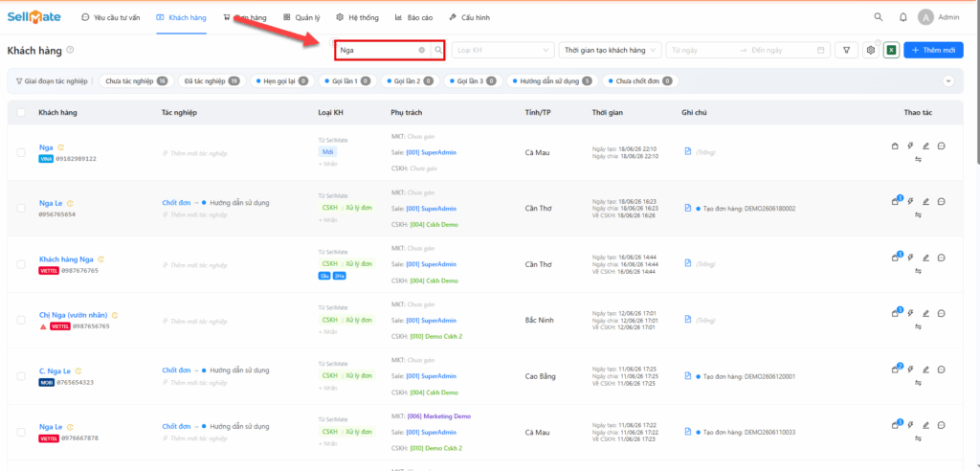980x471 pixels.
Task: Open the chat icon in the Khách hàng Nga row
Action: 942,258
